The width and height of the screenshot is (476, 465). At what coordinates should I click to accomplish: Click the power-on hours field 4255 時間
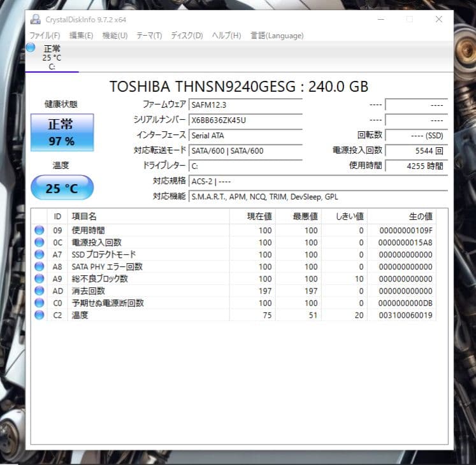pyautogui.click(x=417, y=166)
